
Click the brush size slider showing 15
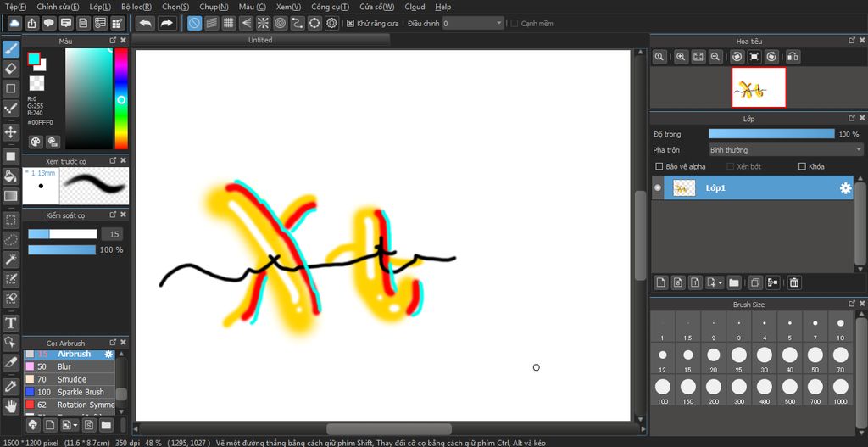[63, 234]
